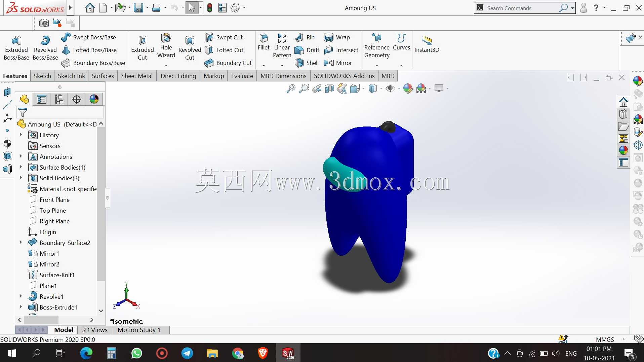Open the Display Style dropdown

381,88
